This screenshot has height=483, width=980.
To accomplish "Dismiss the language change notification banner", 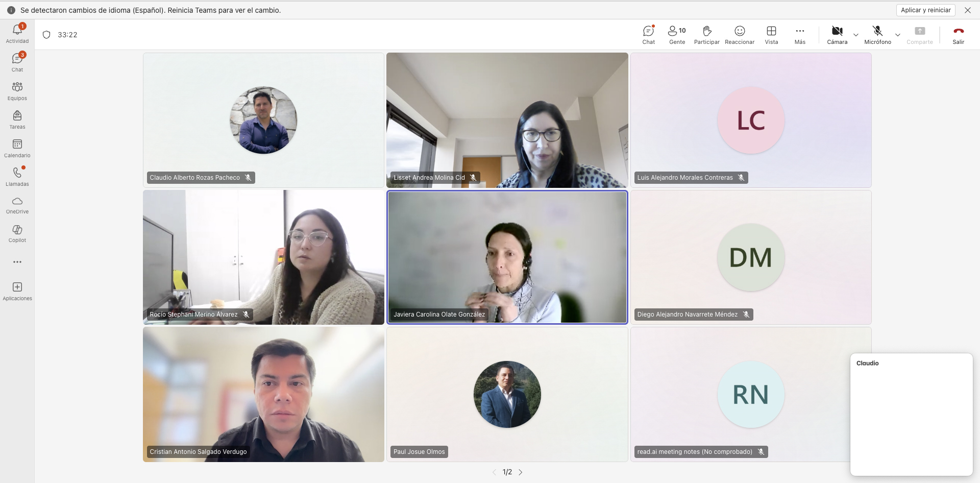I will pyautogui.click(x=967, y=10).
